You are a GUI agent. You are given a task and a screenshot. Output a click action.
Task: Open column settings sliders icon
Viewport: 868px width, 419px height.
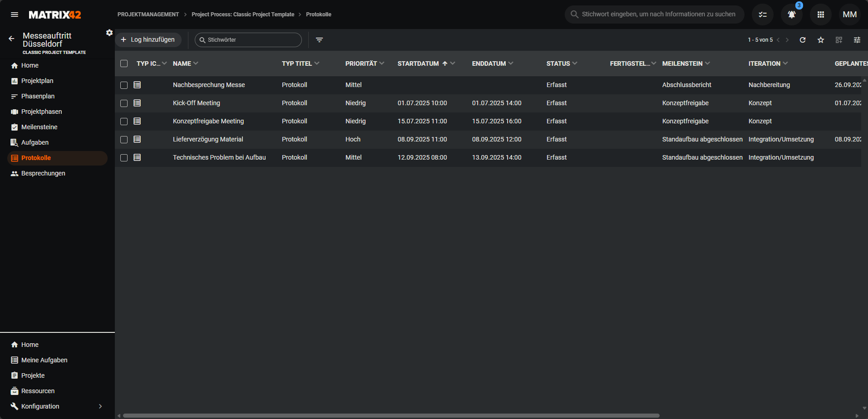tap(857, 40)
